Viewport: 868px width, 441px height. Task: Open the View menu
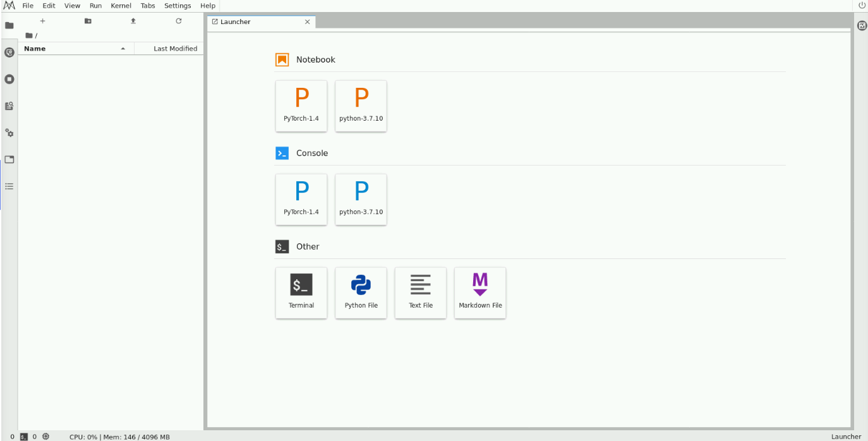pos(73,6)
